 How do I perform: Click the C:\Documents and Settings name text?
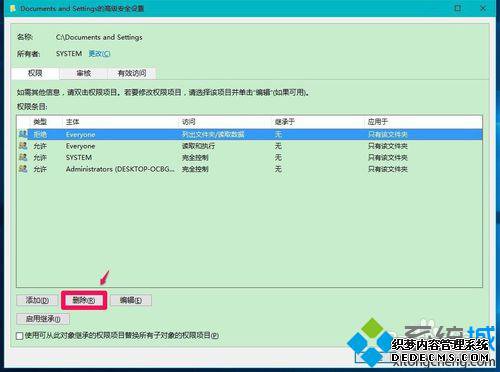(x=99, y=37)
